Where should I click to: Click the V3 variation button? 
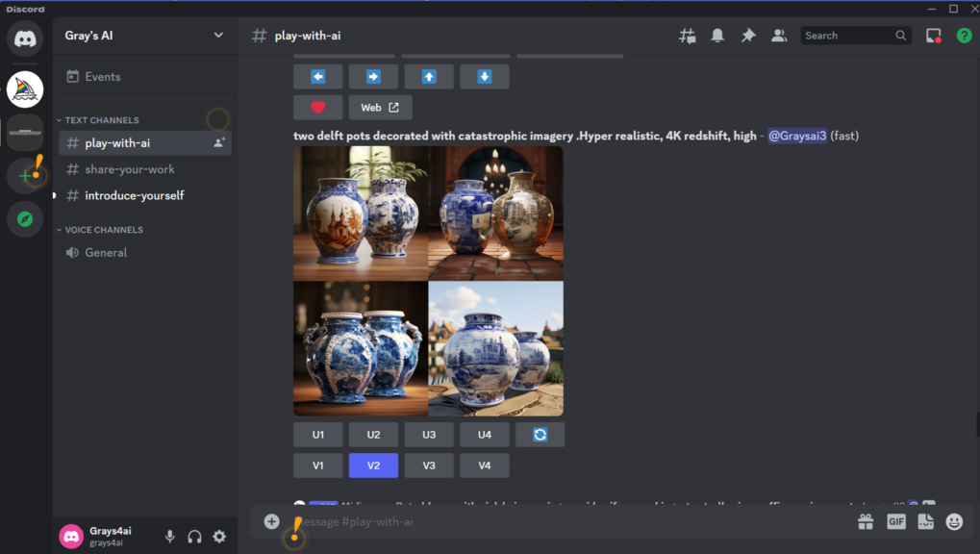click(x=429, y=466)
